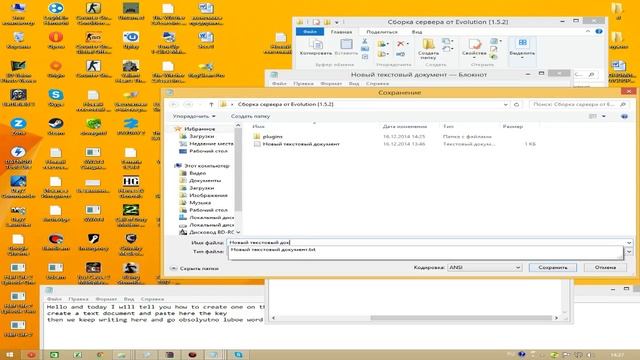
Task: Select the plugins folder in the file list
Action: (x=272, y=137)
